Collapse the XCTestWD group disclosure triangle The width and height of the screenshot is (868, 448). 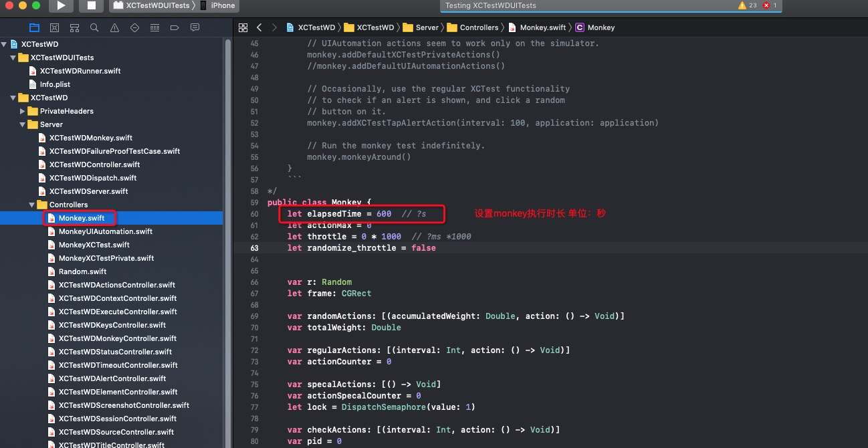13,98
